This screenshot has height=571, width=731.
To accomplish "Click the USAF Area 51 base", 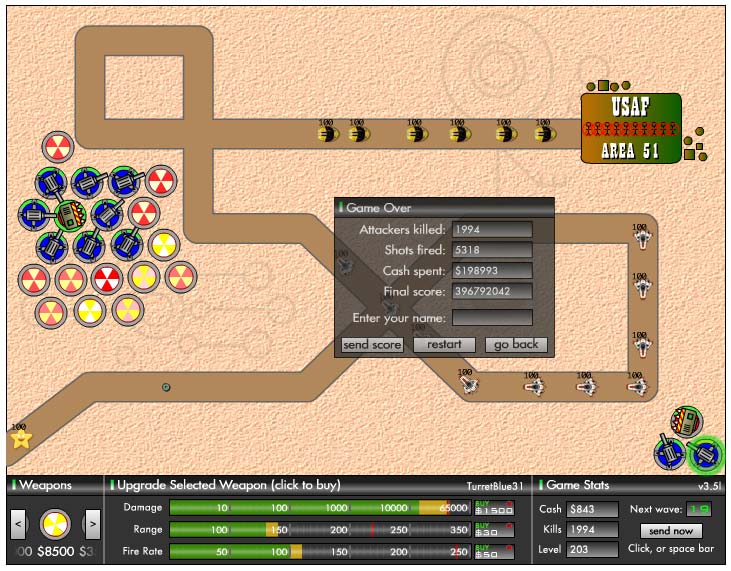I will coord(631,128).
